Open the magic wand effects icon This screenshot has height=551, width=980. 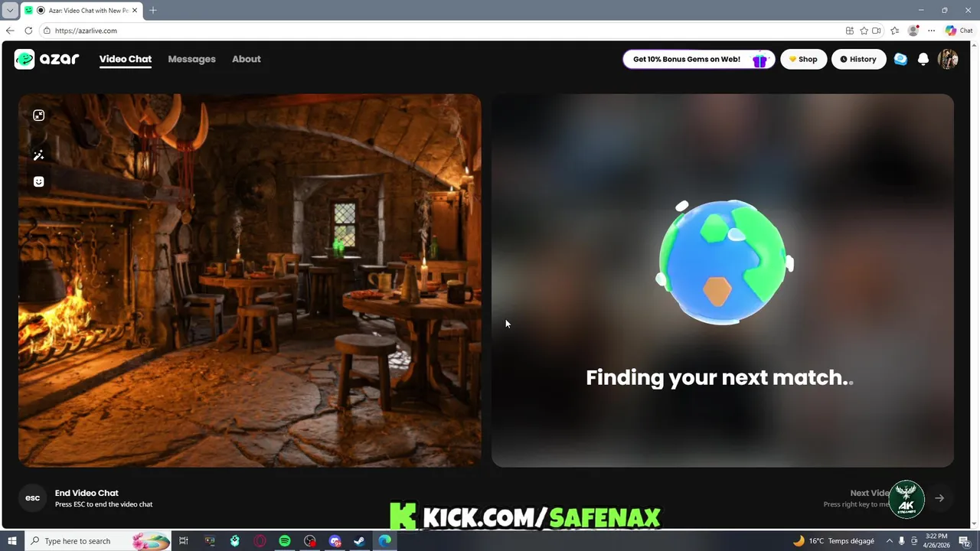39,155
